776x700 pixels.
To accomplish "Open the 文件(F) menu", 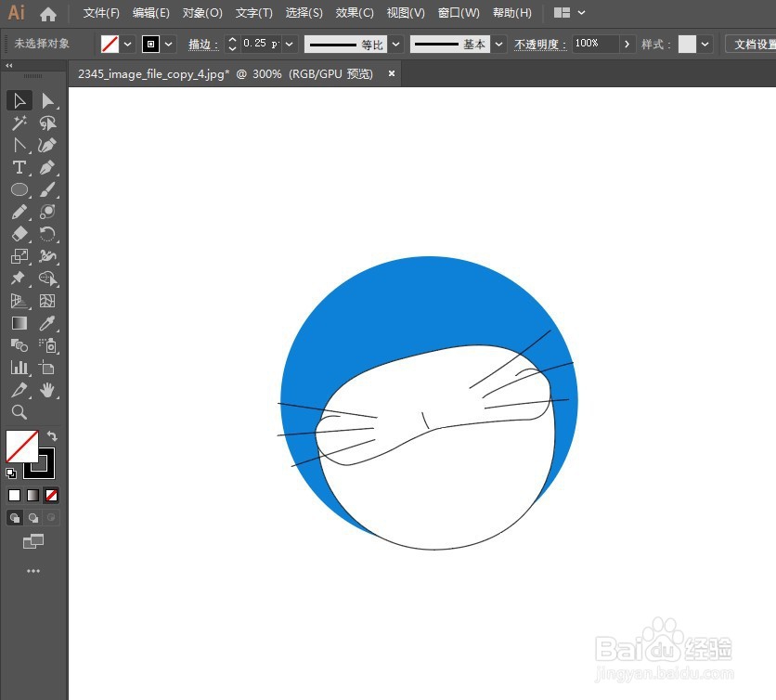I will (x=101, y=13).
